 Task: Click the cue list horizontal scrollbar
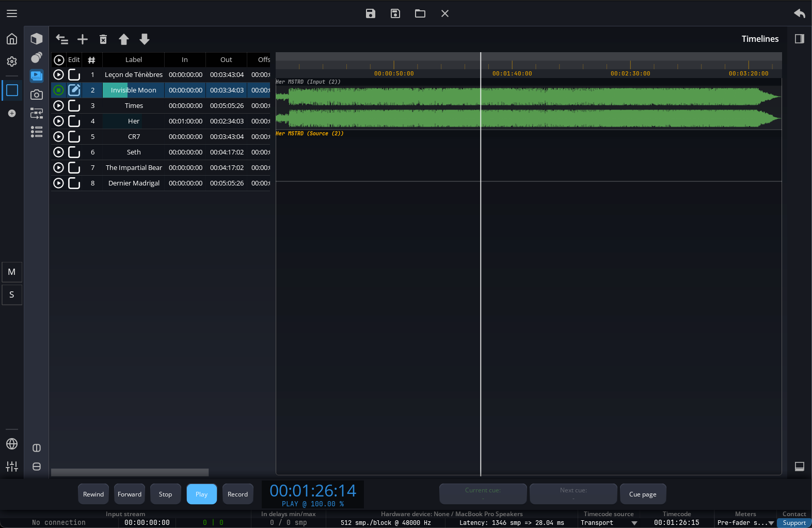pyautogui.click(x=130, y=472)
